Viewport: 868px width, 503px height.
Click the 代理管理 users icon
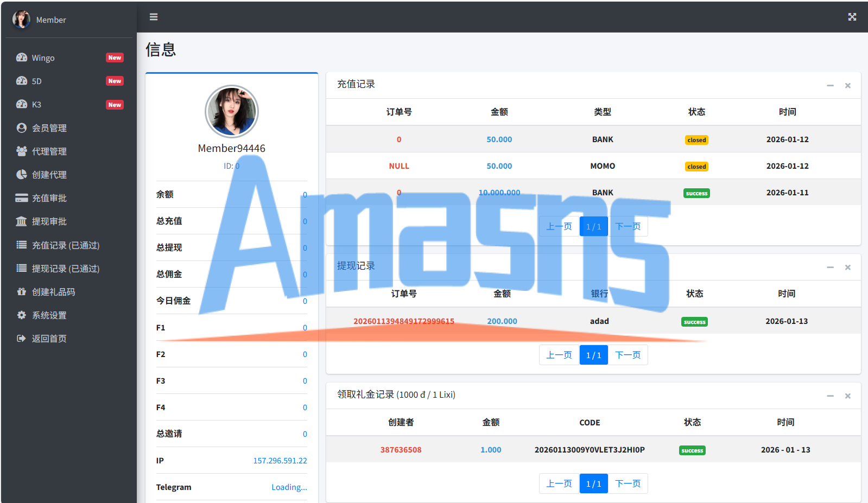pyautogui.click(x=22, y=151)
